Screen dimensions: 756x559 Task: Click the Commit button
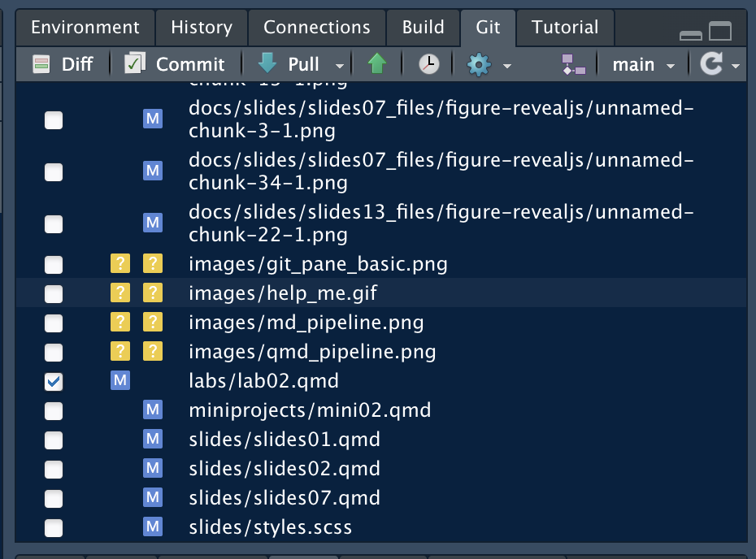(175, 64)
